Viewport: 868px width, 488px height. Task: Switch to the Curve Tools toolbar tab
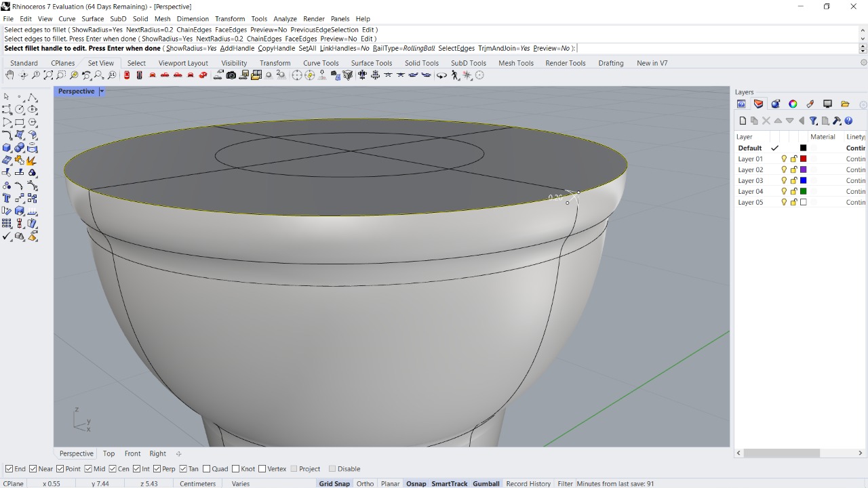coord(321,63)
